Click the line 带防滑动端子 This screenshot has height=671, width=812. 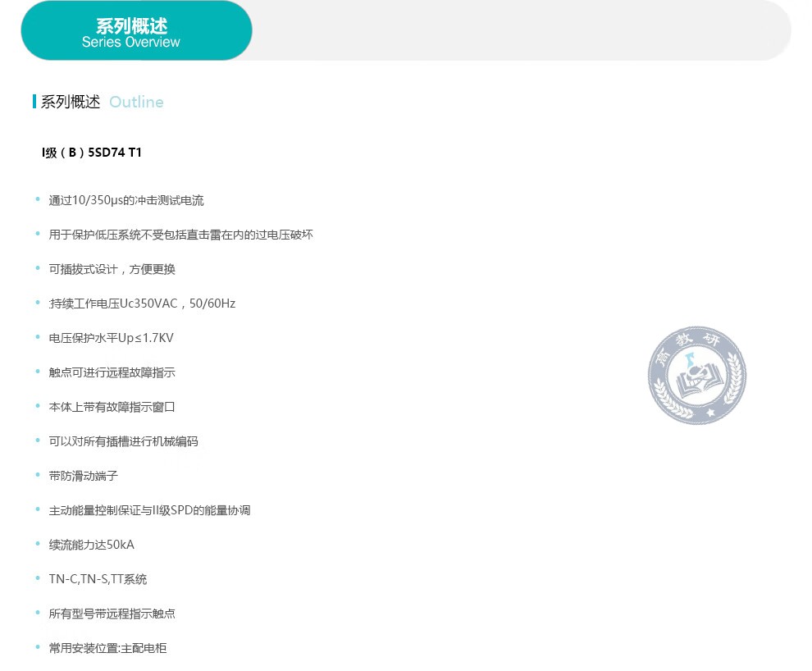(x=84, y=476)
